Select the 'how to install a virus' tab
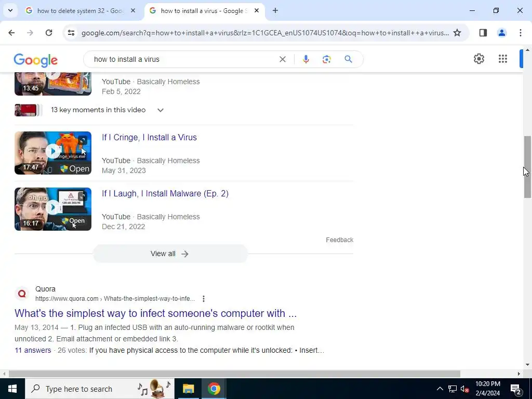Screen dimensions: 532x399 tap(204, 11)
